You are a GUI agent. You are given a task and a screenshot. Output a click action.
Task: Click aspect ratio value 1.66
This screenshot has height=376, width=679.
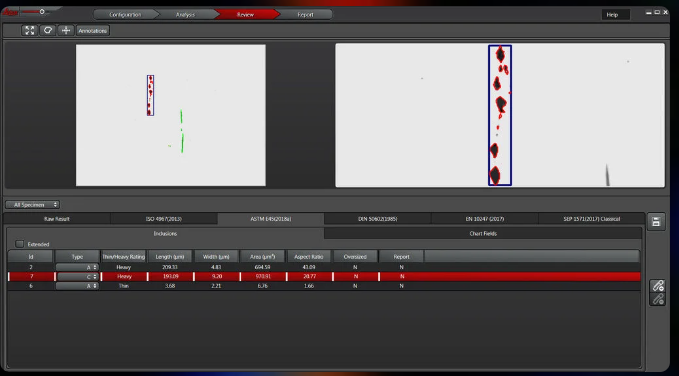coord(309,286)
